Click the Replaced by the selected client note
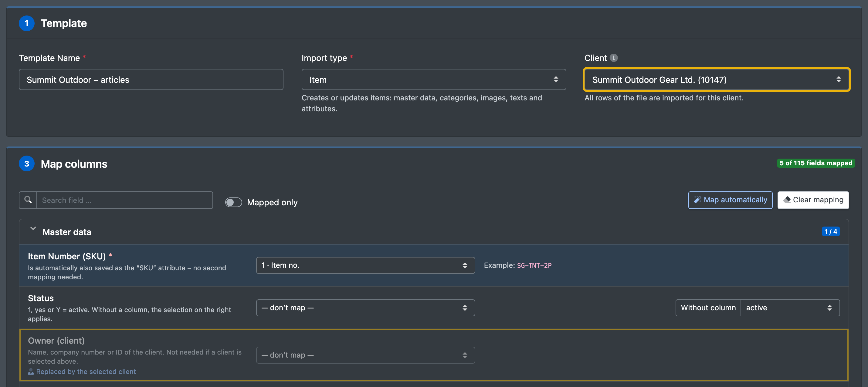 tap(86, 372)
